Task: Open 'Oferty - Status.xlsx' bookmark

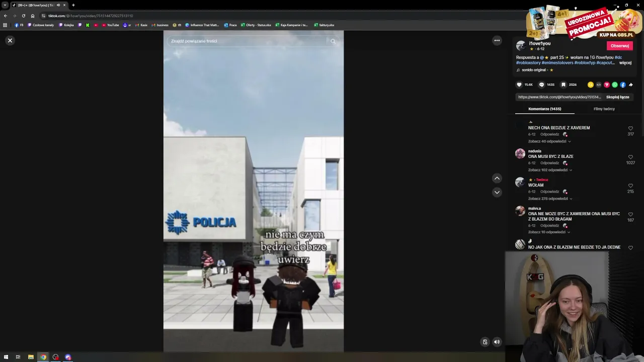Action: click(x=256, y=25)
